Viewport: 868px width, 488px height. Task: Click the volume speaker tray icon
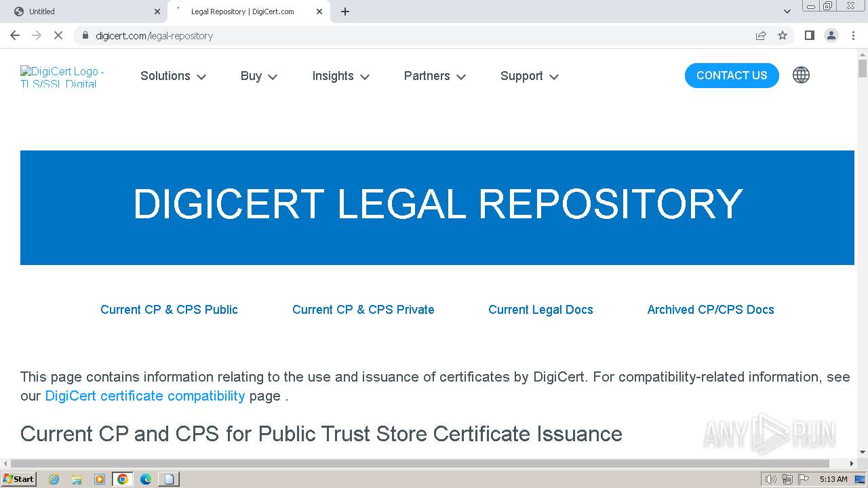tap(771, 479)
